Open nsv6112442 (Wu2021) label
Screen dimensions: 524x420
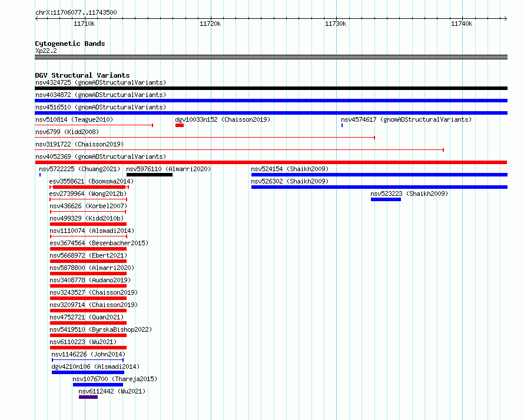(x=112, y=391)
